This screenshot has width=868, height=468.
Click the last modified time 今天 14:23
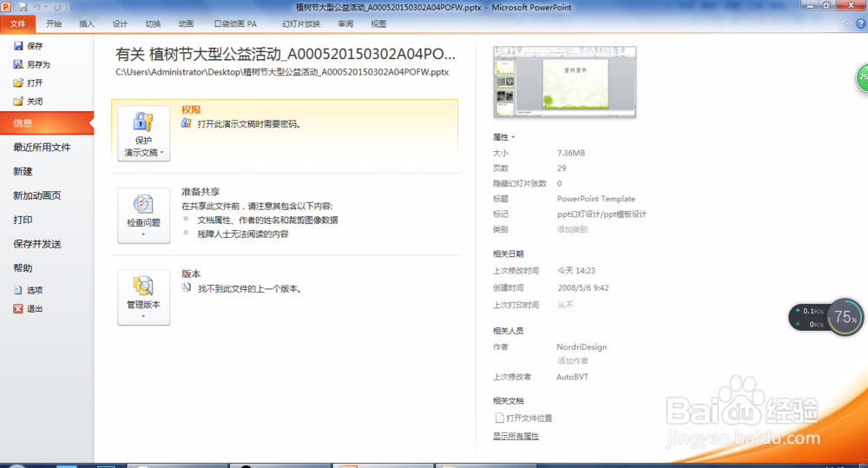[576, 271]
